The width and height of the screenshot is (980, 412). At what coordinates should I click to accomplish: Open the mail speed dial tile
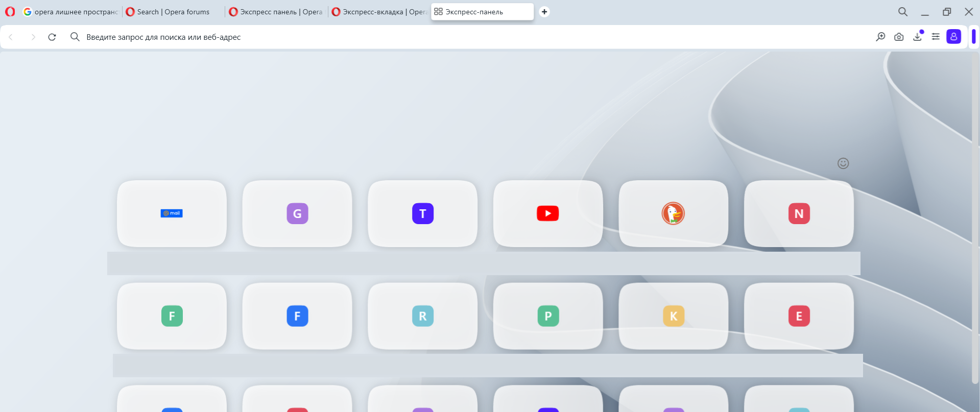coord(172,213)
